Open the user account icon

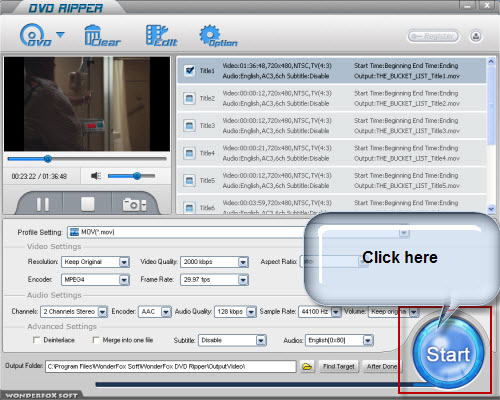pyautogui.click(x=476, y=36)
